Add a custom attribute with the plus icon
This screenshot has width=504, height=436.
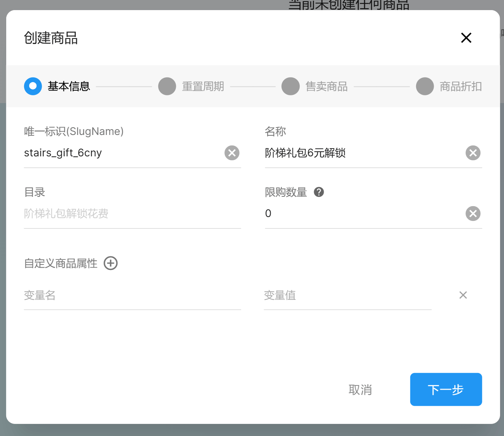[x=111, y=263]
